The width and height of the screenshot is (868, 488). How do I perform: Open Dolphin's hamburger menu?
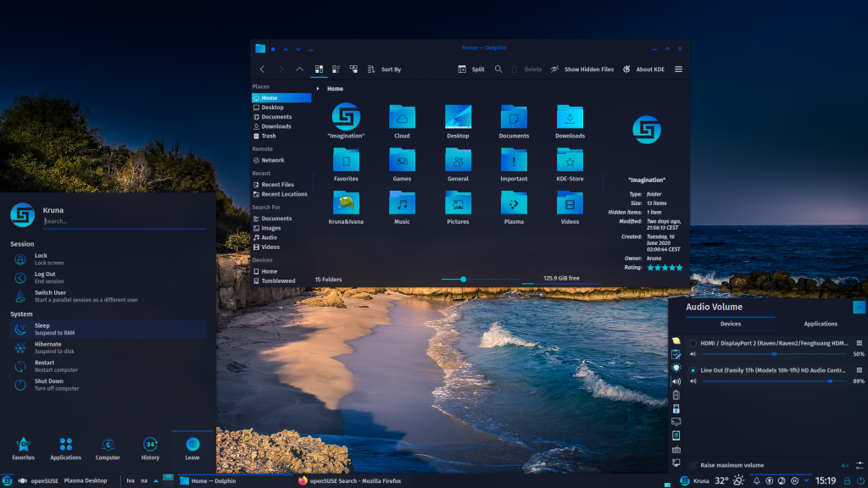click(677, 69)
